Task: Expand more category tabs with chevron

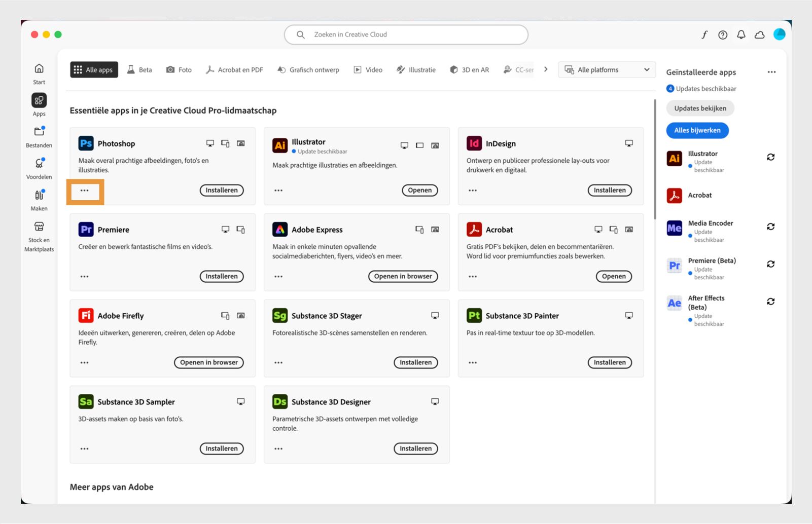Action: click(546, 69)
